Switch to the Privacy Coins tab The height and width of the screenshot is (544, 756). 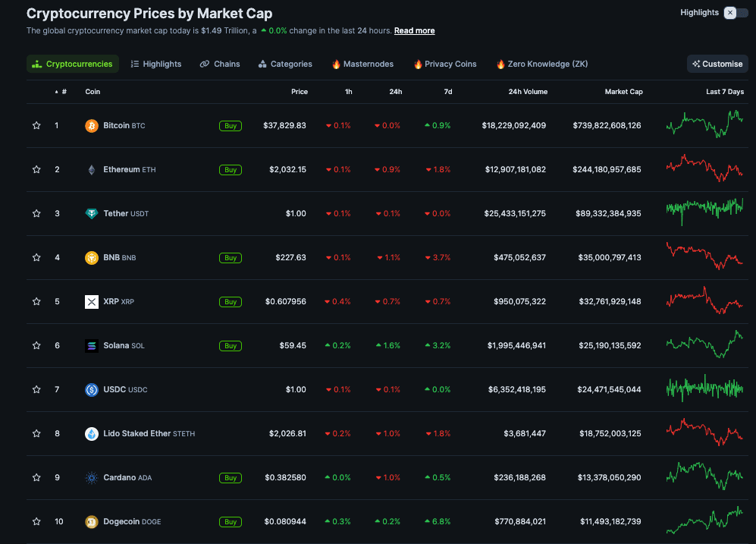(x=445, y=64)
